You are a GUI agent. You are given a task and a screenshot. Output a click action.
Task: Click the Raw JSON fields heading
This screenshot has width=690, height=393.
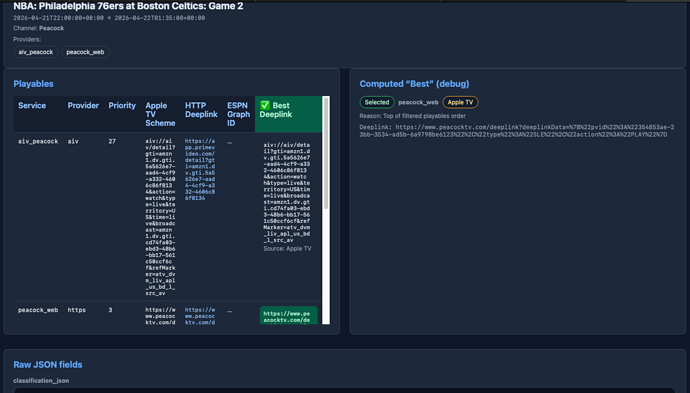tap(48, 364)
